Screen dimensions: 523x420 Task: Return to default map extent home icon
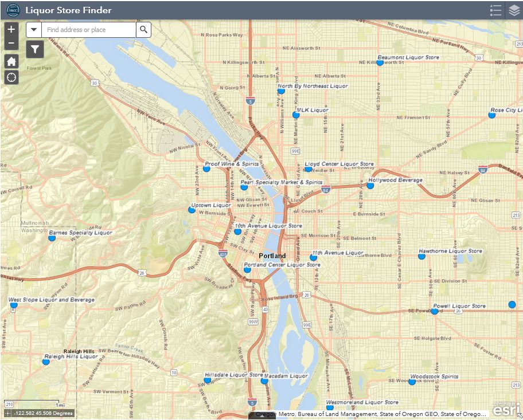point(11,61)
